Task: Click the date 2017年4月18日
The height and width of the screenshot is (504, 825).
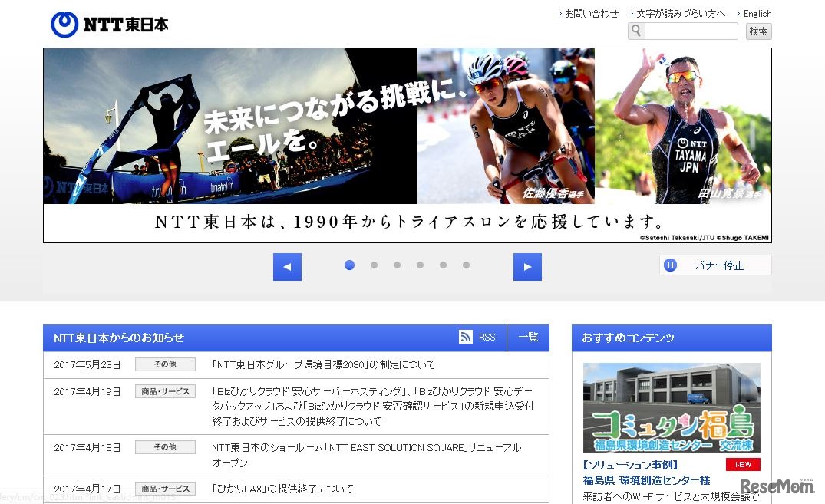Action: pyautogui.click(x=87, y=448)
